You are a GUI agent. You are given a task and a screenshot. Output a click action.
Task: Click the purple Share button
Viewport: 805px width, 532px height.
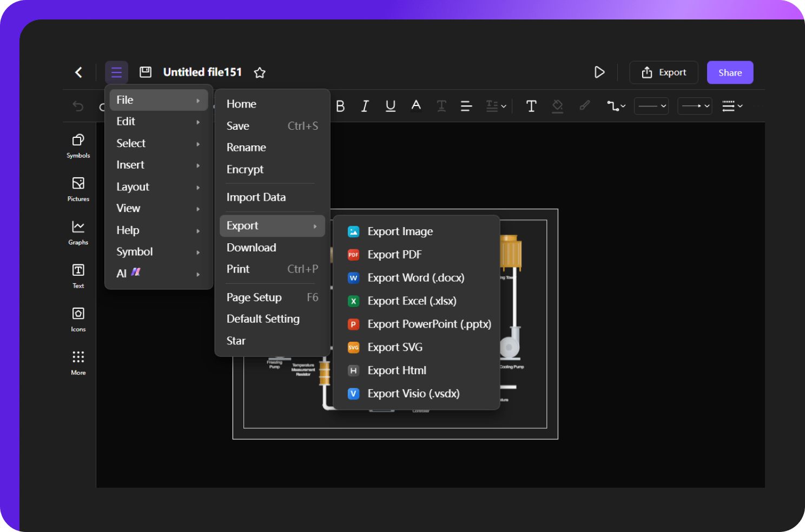(730, 72)
